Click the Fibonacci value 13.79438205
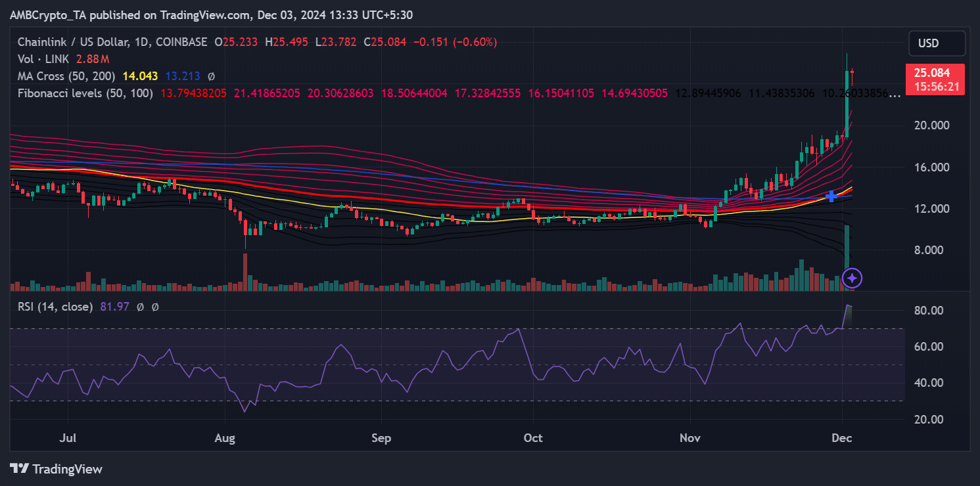The width and height of the screenshot is (980, 486). point(193,93)
